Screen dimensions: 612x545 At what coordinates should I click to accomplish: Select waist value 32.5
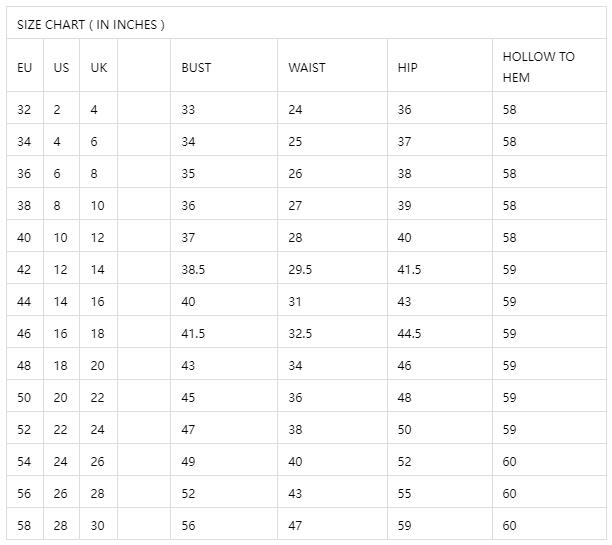coord(300,333)
